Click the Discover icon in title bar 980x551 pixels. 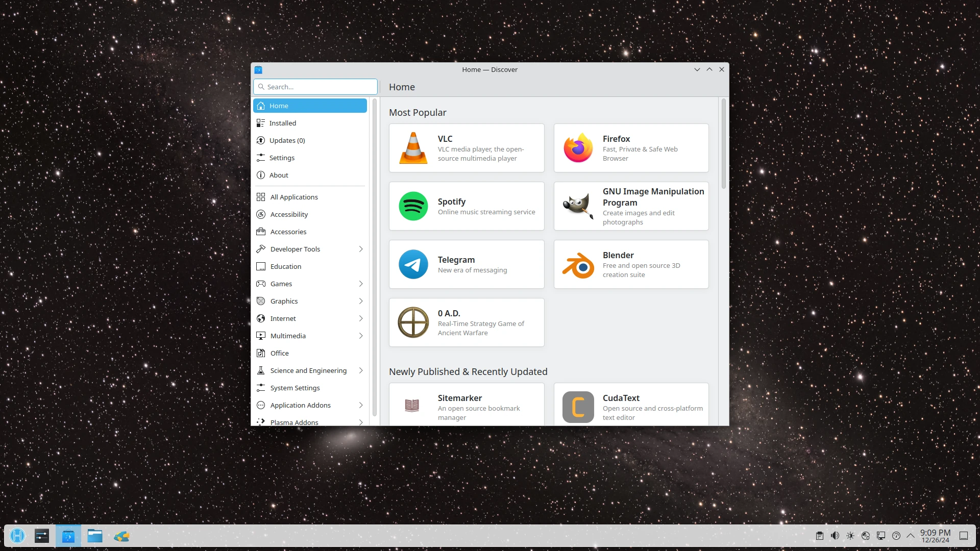[x=258, y=70]
